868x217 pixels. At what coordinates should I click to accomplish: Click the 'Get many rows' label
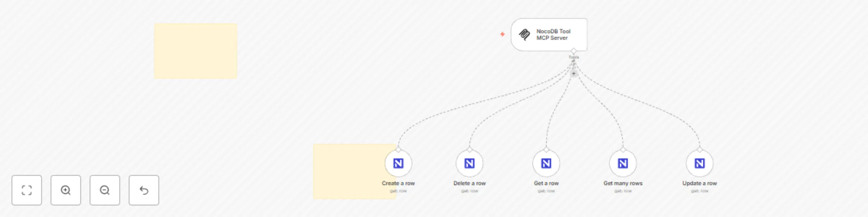click(x=623, y=183)
